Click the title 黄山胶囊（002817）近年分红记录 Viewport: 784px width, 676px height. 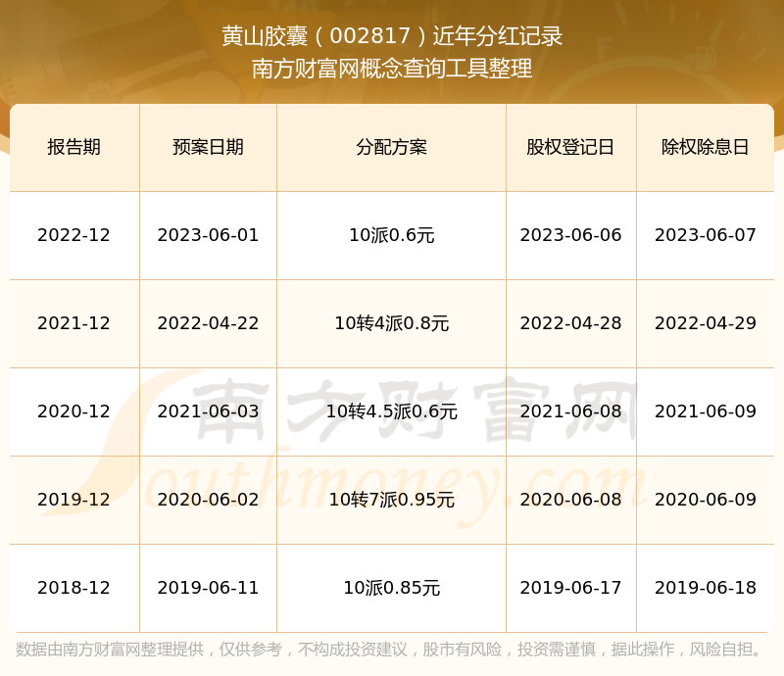392,36
